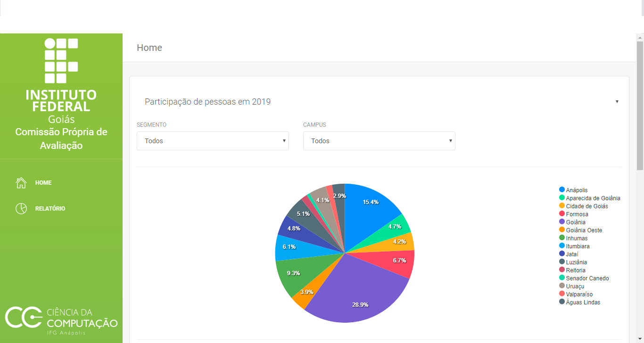Toggle Valparaíso in the legend
Viewport: 644px width, 343px height.
click(x=579, y=294)
